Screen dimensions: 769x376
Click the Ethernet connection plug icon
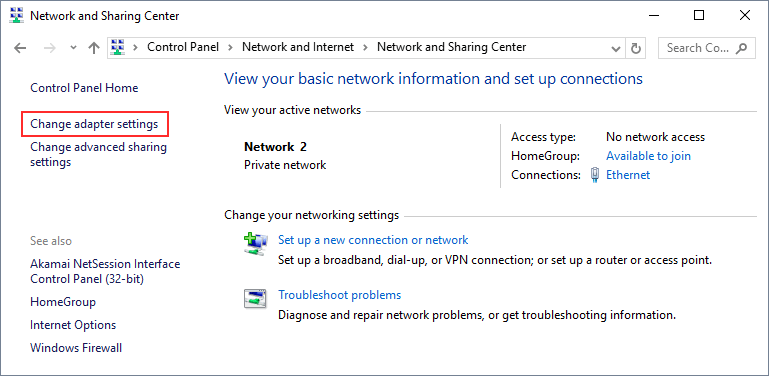pyautogui.click(x=595, y=175)
